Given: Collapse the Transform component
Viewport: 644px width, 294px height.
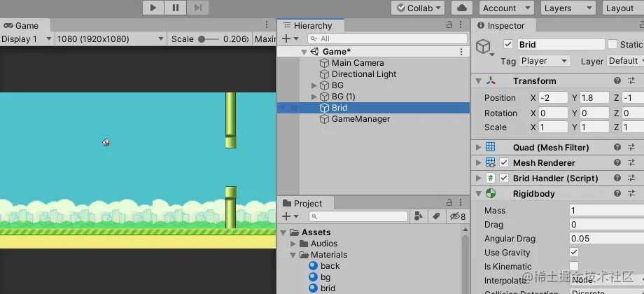Looking at the screenshot, I should point(478,81).
